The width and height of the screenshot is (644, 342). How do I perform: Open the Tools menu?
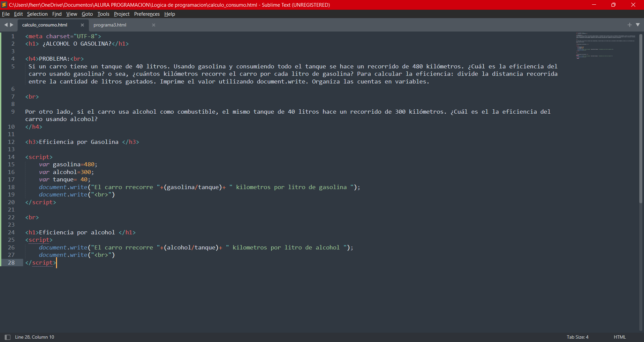coord(103,14)
